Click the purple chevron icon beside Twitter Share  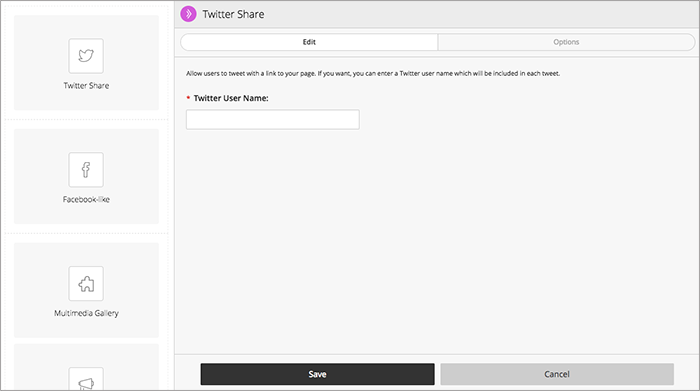(188, 14)
